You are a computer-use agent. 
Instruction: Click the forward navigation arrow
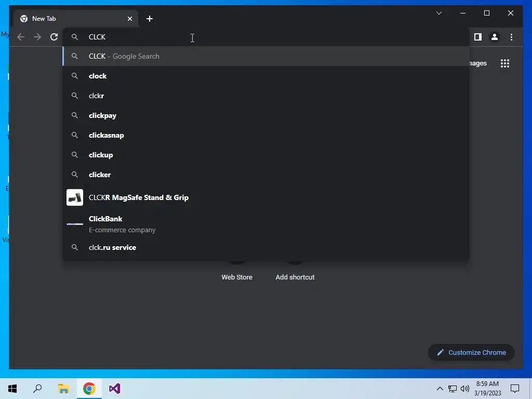tap(37, 37)
